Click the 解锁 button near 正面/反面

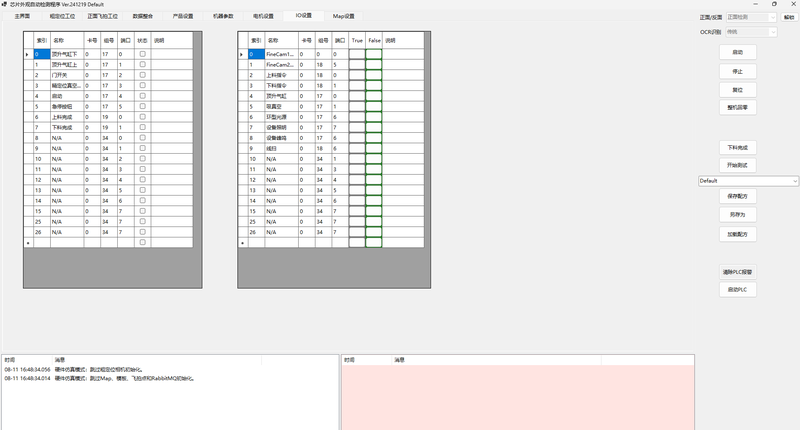[789, 17]
